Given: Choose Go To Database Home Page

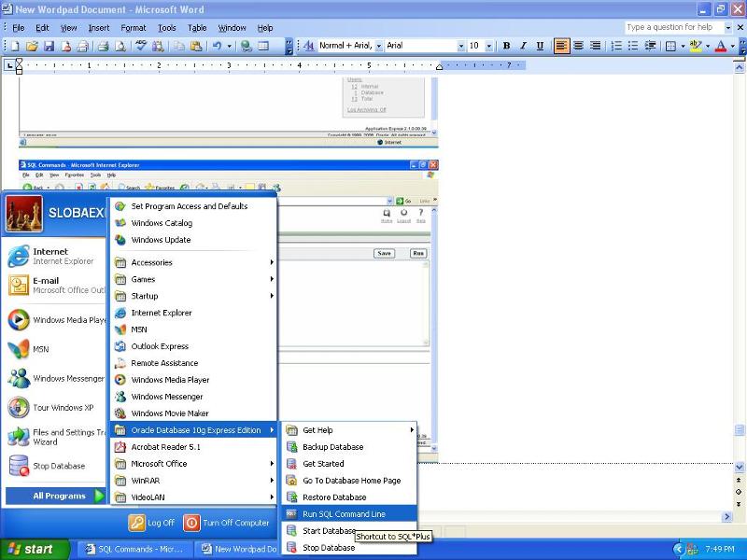Looking at the screenshot, I should pos(349,481).
